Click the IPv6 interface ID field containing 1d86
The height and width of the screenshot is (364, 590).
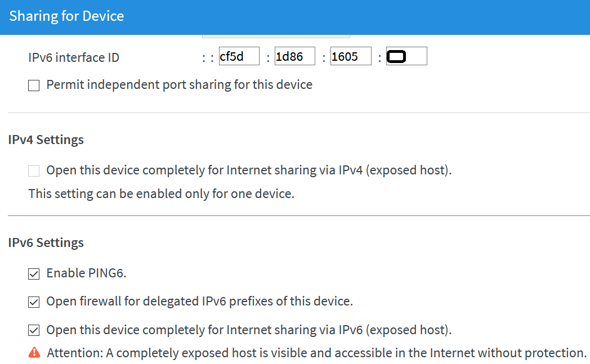click(x=294, y=56)
